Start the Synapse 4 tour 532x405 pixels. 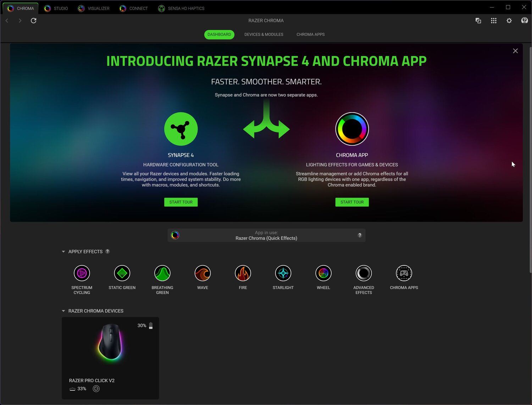[181, 202]
